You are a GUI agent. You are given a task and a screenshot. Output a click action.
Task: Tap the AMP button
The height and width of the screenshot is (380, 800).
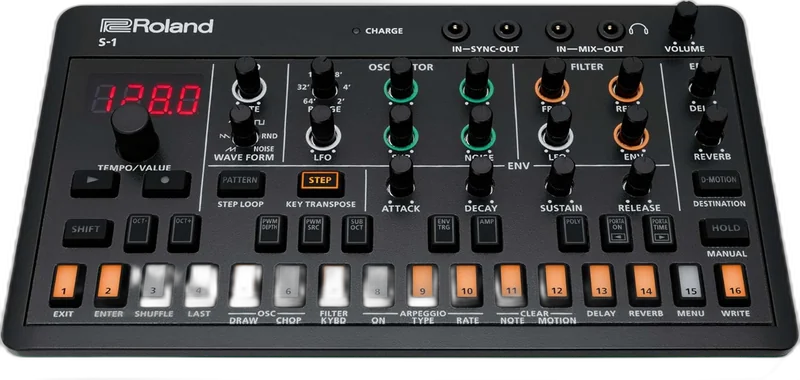tap(486, 233)
